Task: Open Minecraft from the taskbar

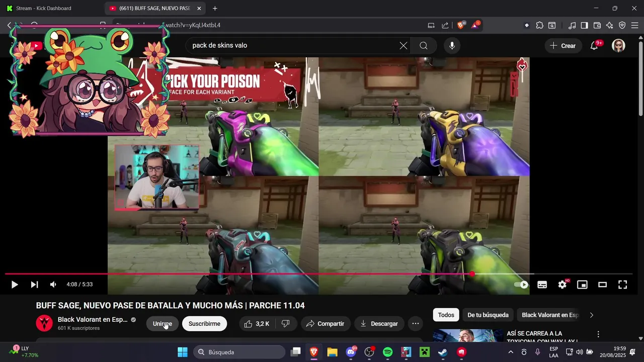Action: (425, 352)
